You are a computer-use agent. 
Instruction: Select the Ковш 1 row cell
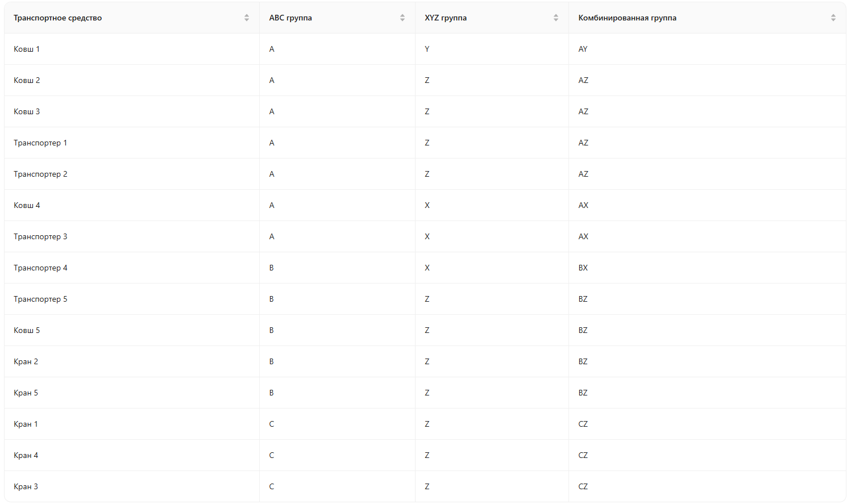27,49
